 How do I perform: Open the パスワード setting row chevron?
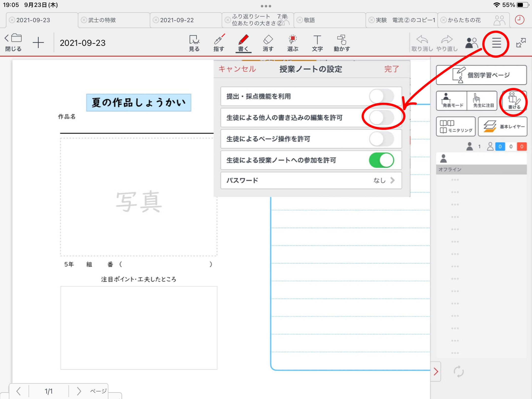click(392, 180)
